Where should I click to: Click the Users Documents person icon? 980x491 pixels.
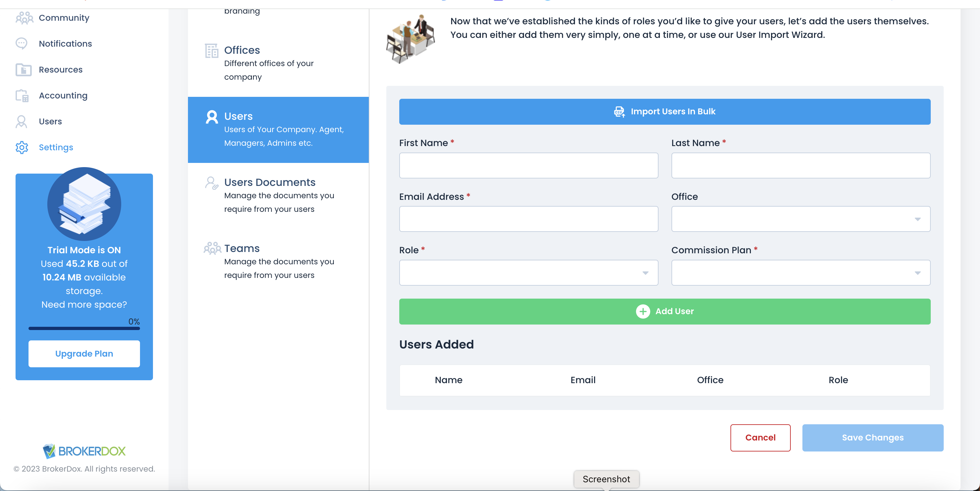[212, 183]
